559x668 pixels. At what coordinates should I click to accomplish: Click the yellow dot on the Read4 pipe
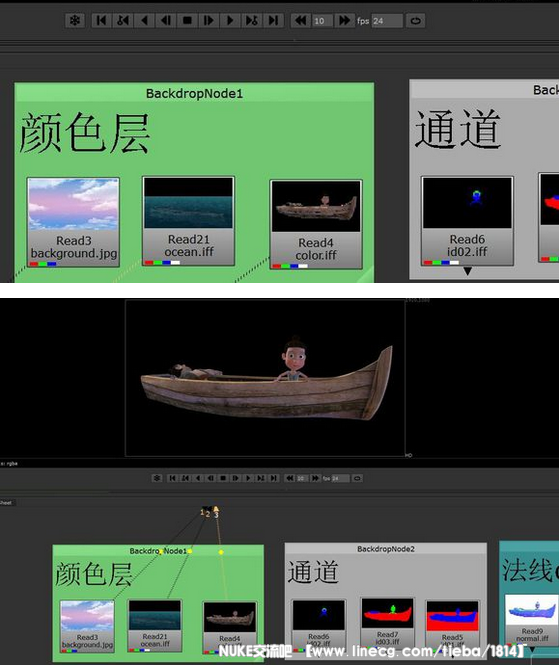point(221,552)
